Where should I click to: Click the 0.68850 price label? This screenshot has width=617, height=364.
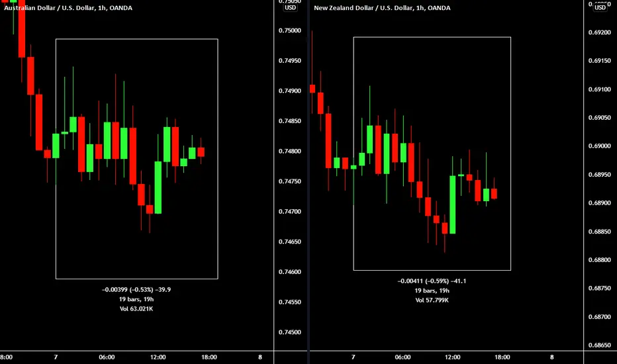click(600, 232)
